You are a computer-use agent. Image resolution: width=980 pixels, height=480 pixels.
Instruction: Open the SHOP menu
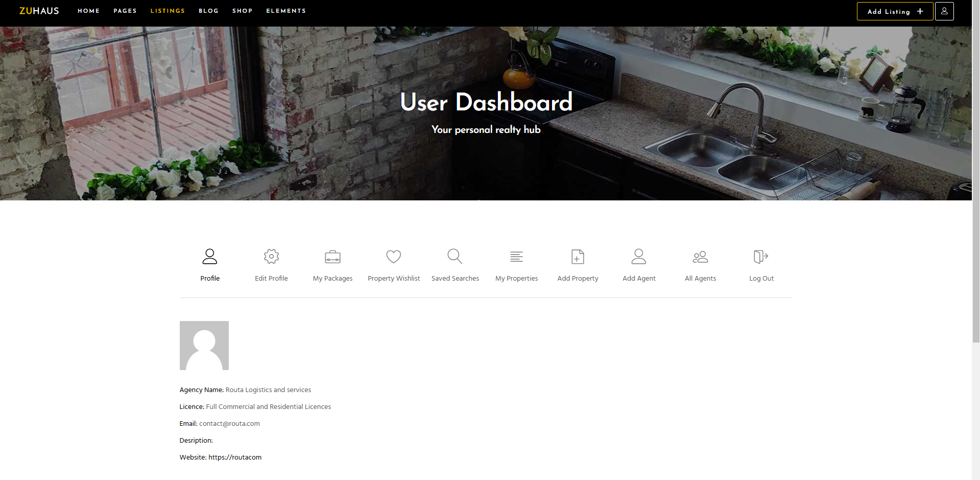click(243, 11)
